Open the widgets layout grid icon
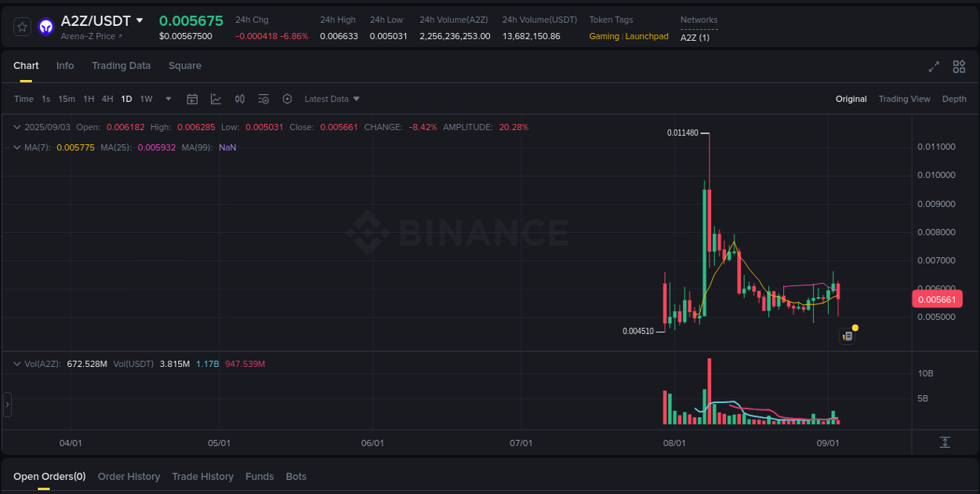 (959, 67)
